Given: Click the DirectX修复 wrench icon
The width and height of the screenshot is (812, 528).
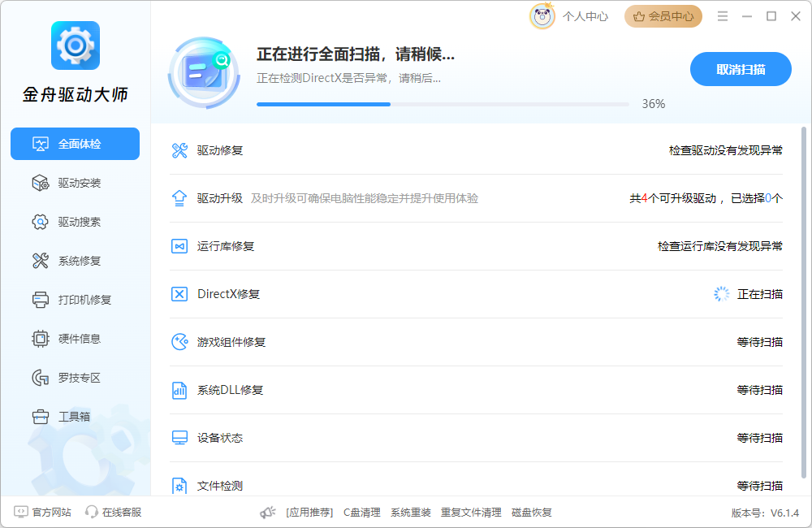Looking at the screenshot, I should click(x=179, y=293).
